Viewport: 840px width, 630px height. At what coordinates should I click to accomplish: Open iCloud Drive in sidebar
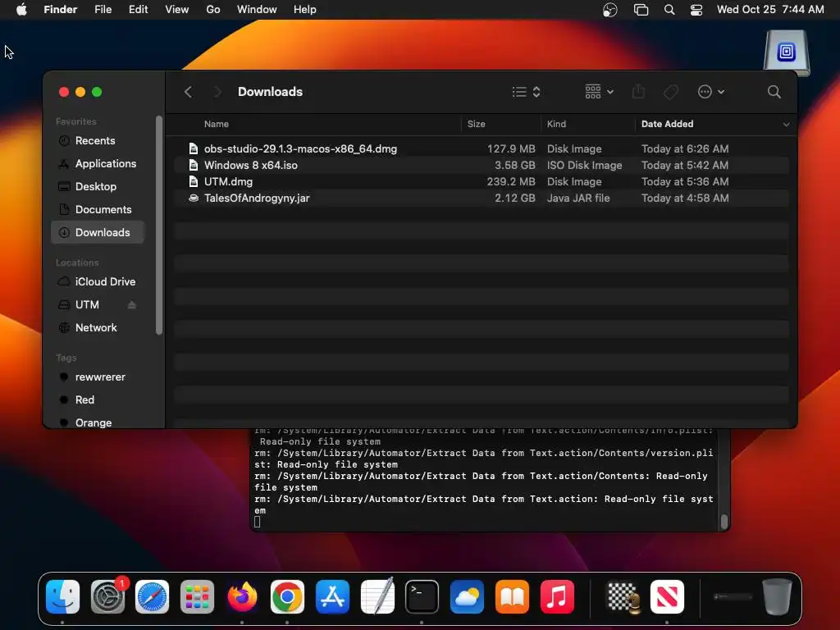pyautogui.click(x=98, y=281)
